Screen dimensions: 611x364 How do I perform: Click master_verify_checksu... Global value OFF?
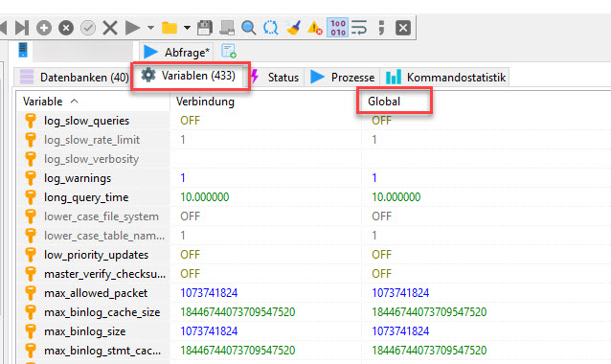click(x=381, y=274)
